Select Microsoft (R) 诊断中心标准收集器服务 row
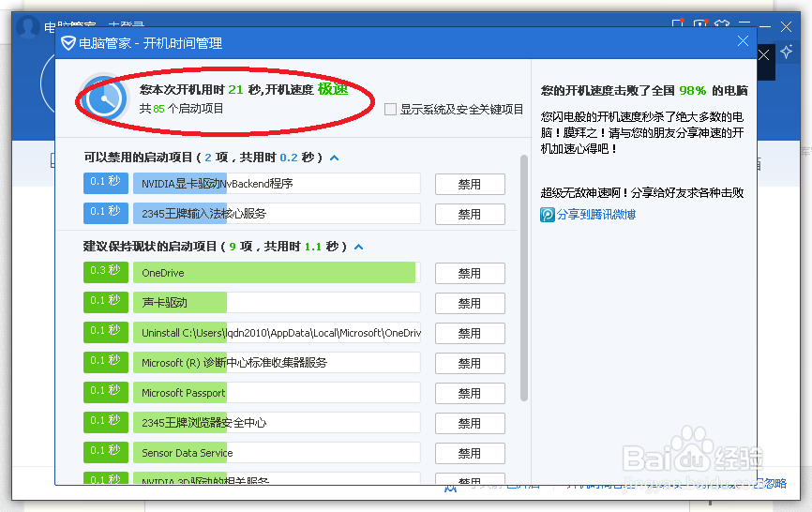This screenshot has width=812, height=512. (277, 363)
